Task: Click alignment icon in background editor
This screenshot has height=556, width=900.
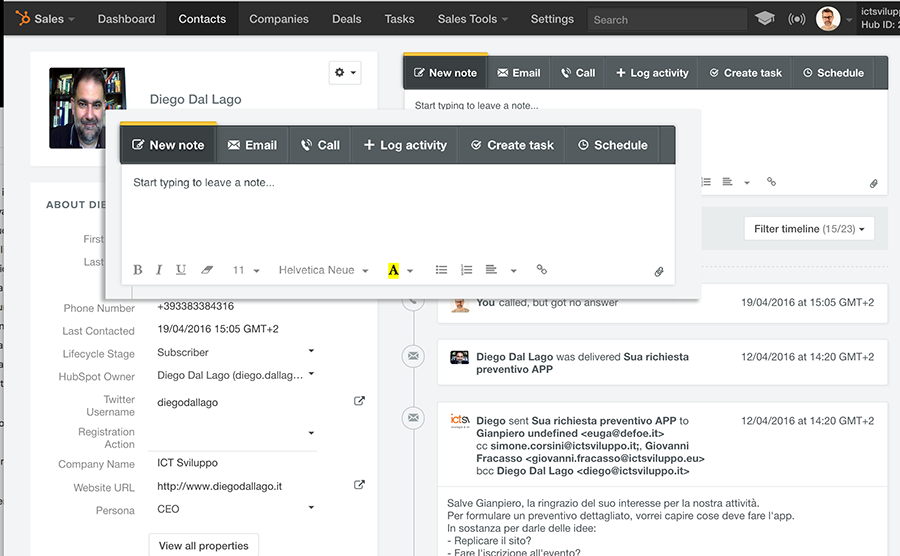Action: (x=727, y=182)
